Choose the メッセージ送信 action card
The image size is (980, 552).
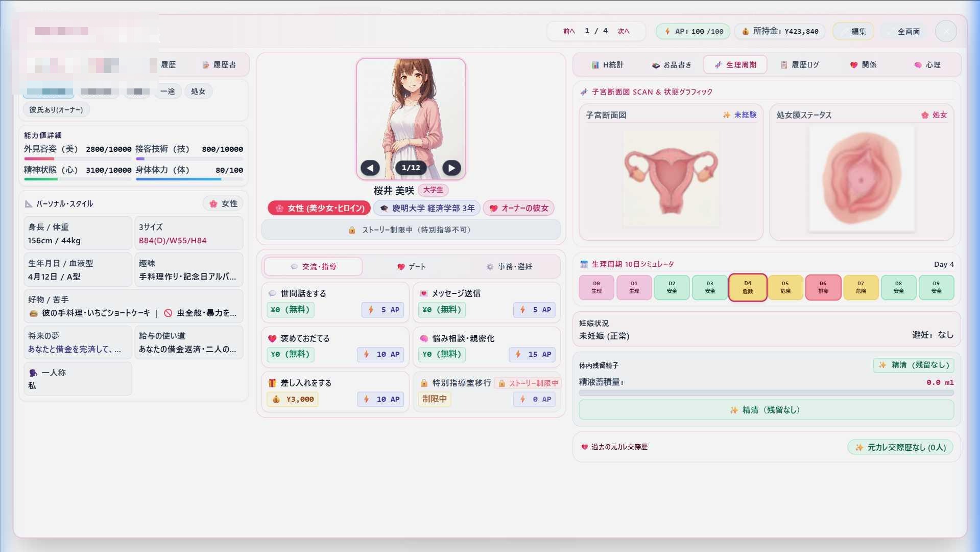[487, 303]
